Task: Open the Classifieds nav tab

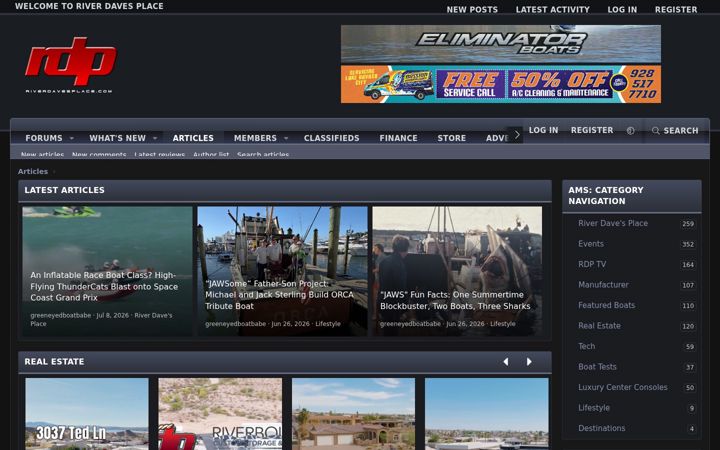Action: [x=332, y=138]
